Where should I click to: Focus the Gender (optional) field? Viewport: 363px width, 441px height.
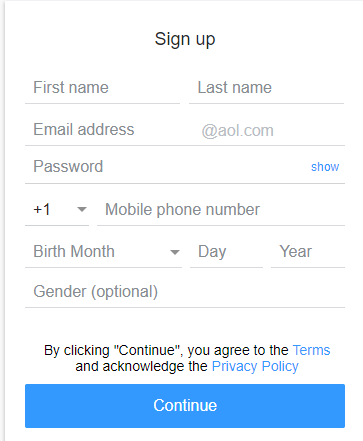[x=185, y=292]
